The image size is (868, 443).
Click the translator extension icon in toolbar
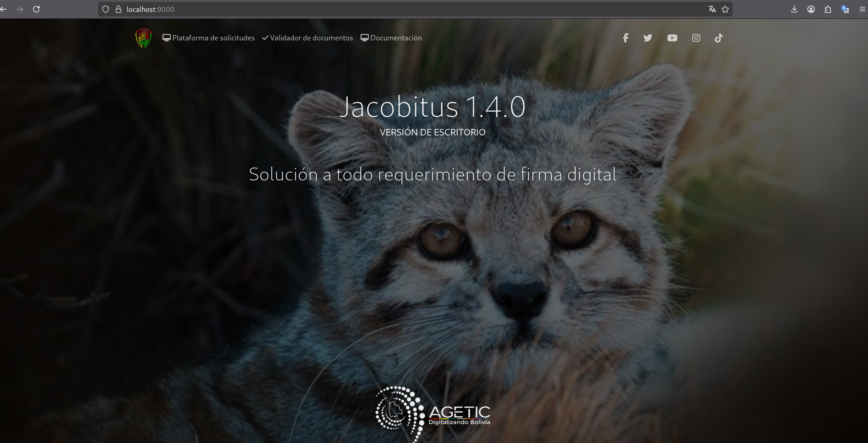click(x=845, y=9)
